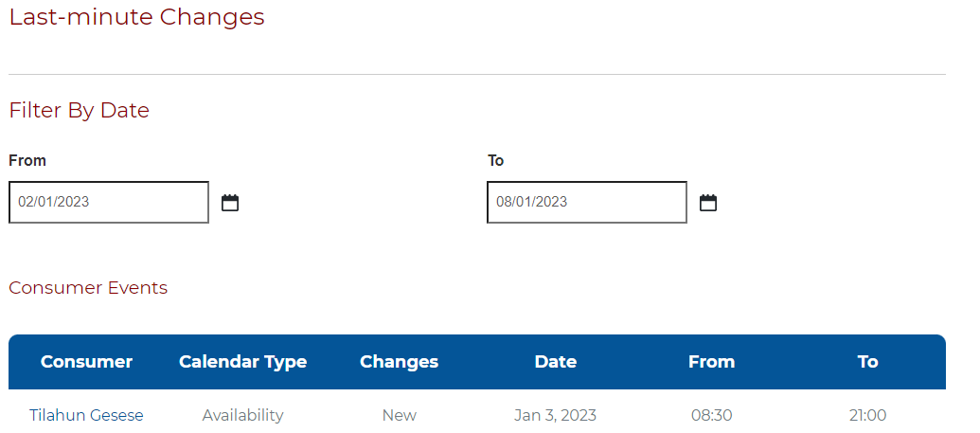Click the table's To column header
This screenshot has width=980, height=433.
867,362
